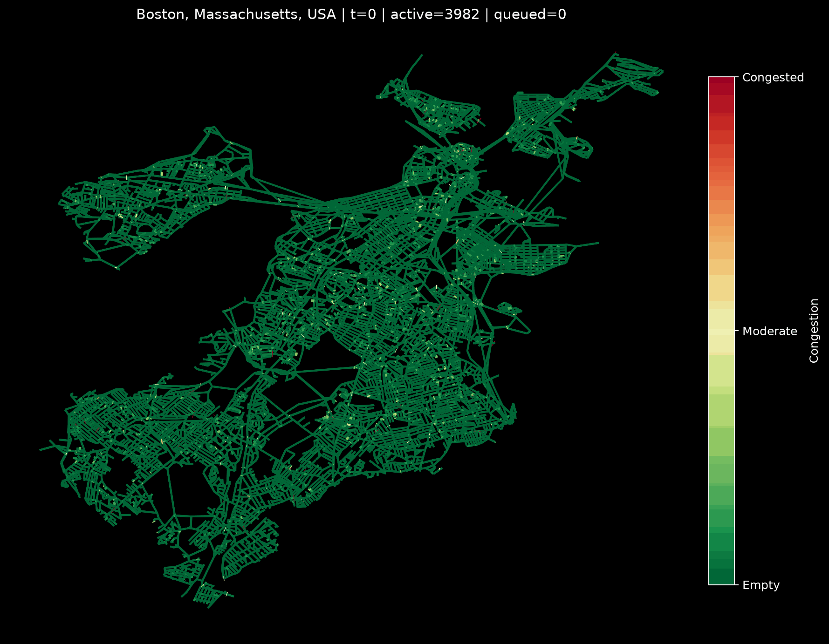Viewport: 829px width, 644px height.
Task: Click the 'Empty' colorbar tick label
Action: click(760, 585)
